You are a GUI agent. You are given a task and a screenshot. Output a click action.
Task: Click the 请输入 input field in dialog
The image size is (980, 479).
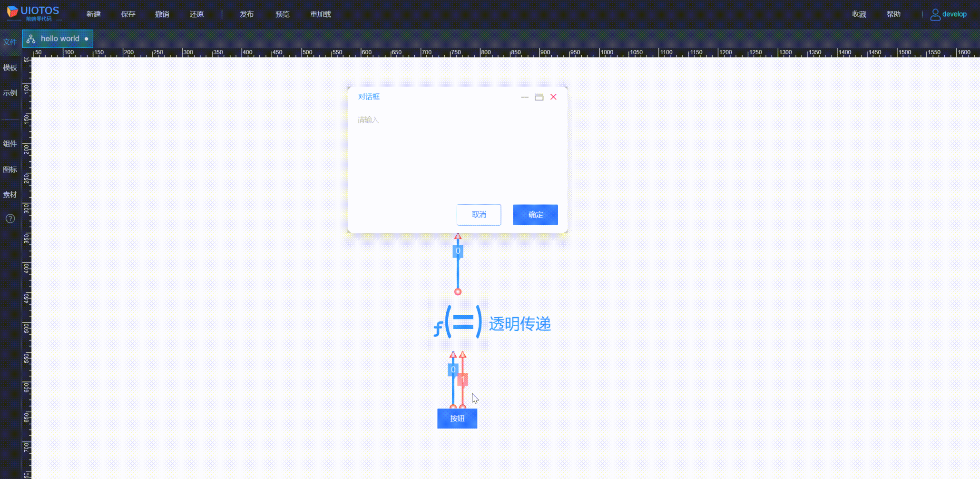point(368,120)
